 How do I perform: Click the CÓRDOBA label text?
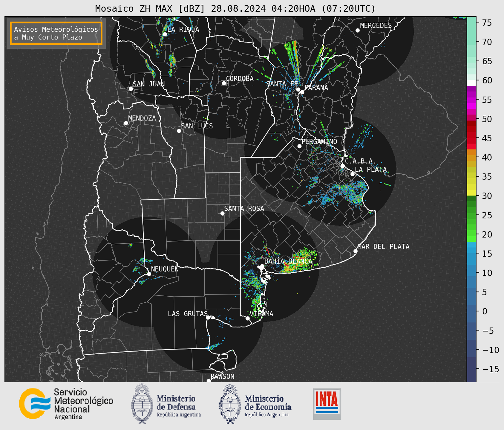coord(240,79)
